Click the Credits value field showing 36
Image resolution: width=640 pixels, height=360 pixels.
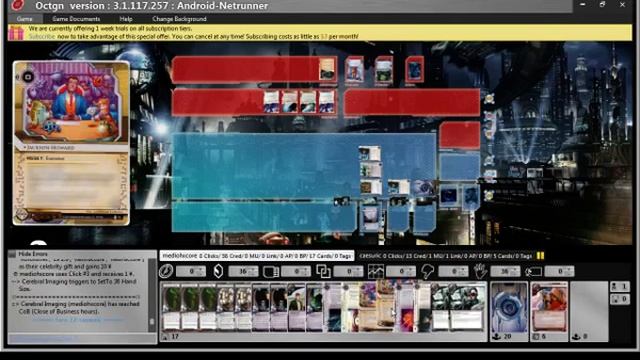click(x=243, y=271)
